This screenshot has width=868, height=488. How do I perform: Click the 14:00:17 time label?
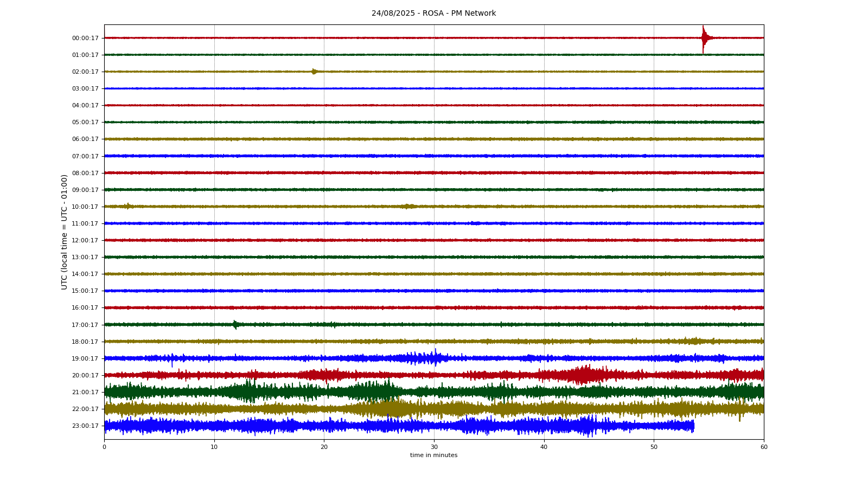(x=85, y=274)
